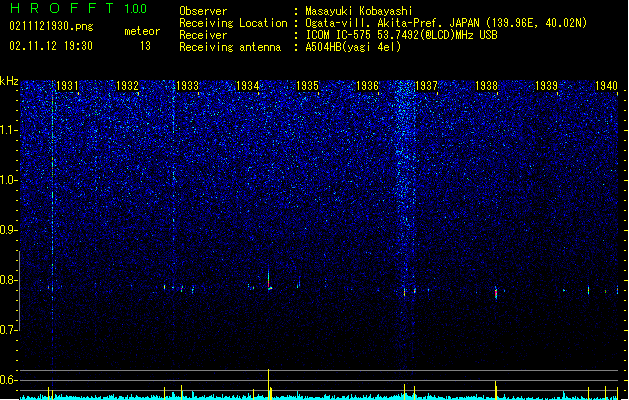629x400 pixels.
Task: Click the Receiving antenna label
Action: [230, 47]
